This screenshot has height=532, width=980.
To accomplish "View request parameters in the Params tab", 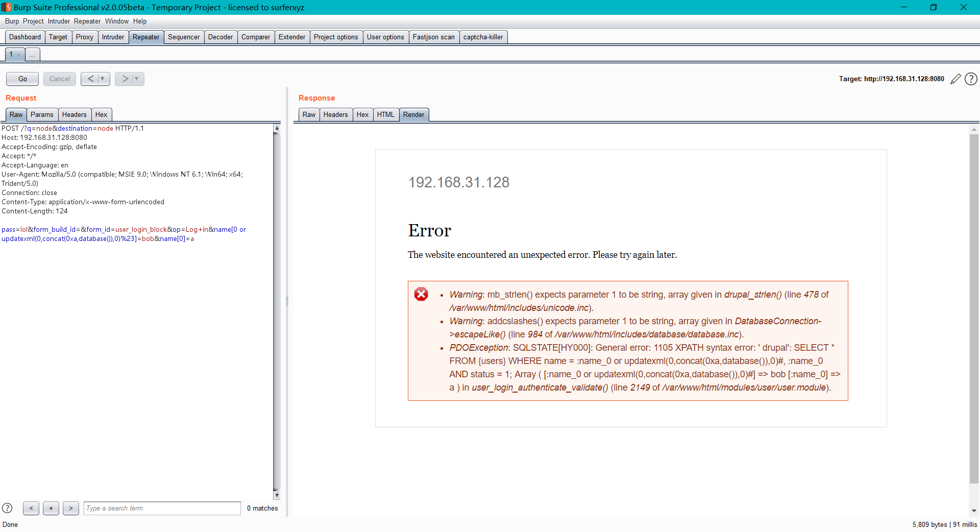I will pyautogui.click(x=42, y=114).
